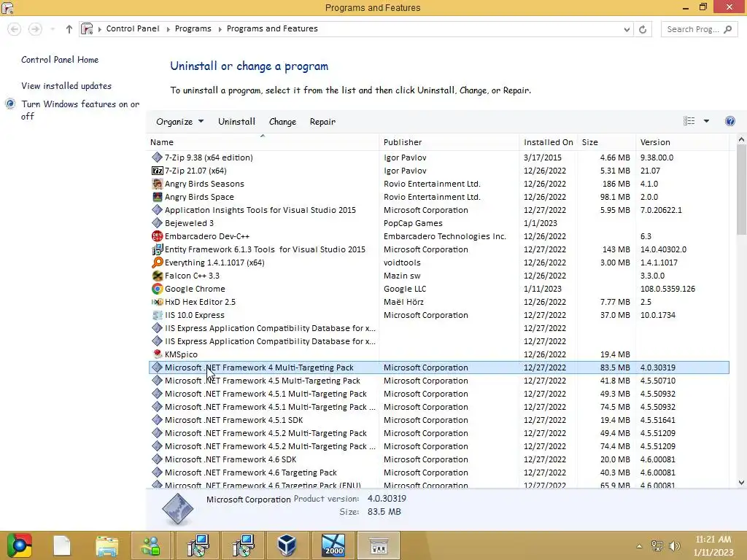Click the KMSpico icon
The image size is (747, 560).
pos(158,354)
